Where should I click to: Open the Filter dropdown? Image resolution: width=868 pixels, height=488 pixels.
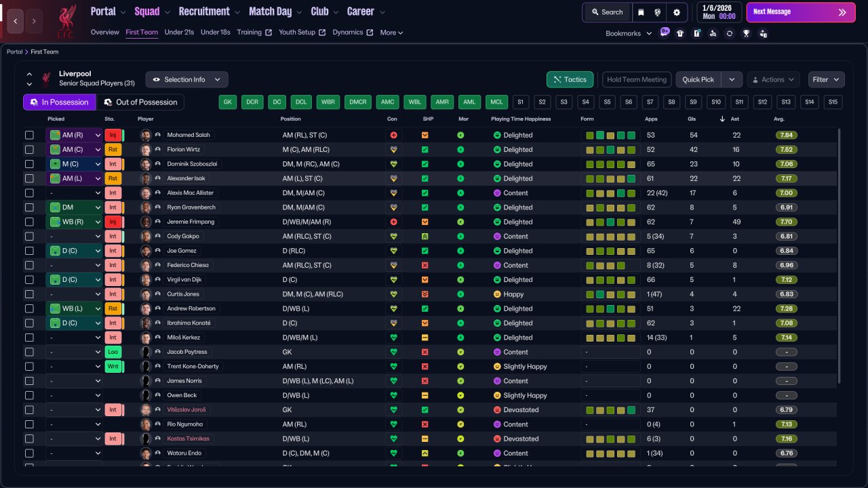point(826,79)
